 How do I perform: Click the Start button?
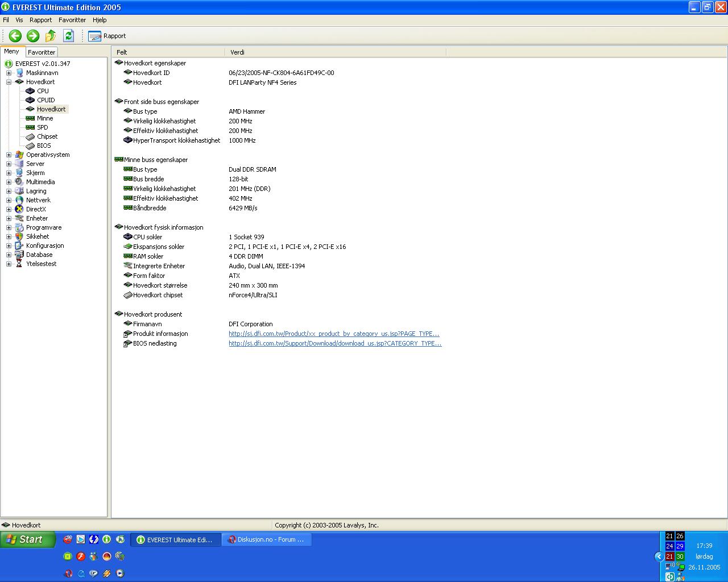point(28,539)
